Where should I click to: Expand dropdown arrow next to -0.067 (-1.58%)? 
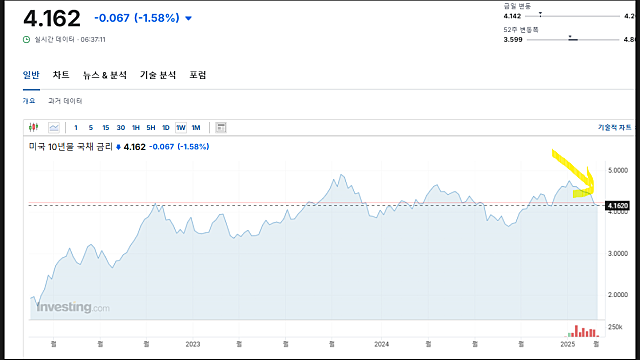tap(189, 18)
